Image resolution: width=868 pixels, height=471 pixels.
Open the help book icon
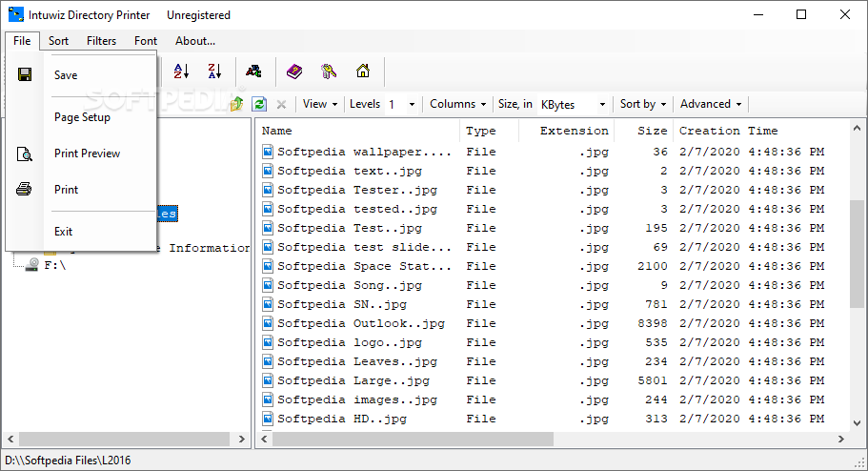(x=294, y=71)
